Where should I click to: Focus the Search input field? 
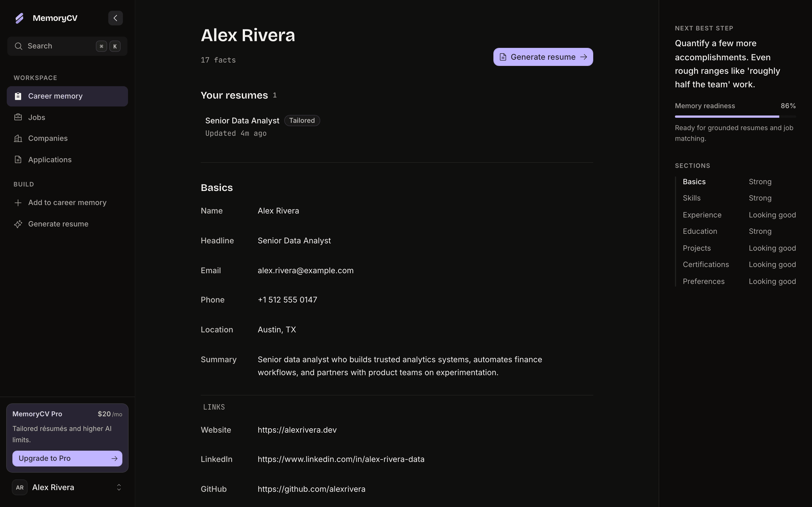(x=67, y=46)
